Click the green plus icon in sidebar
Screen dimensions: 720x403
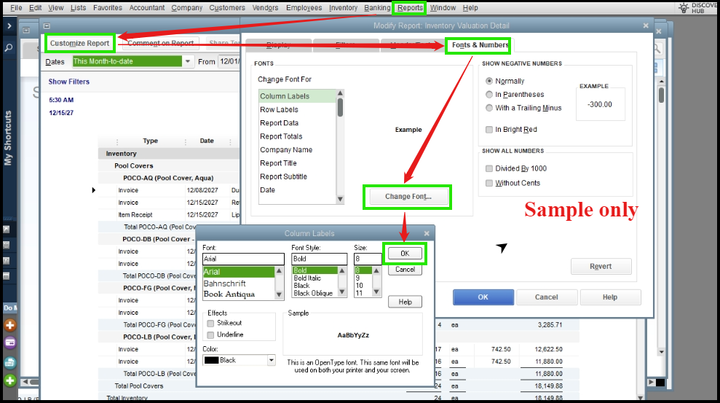[10, 380]
